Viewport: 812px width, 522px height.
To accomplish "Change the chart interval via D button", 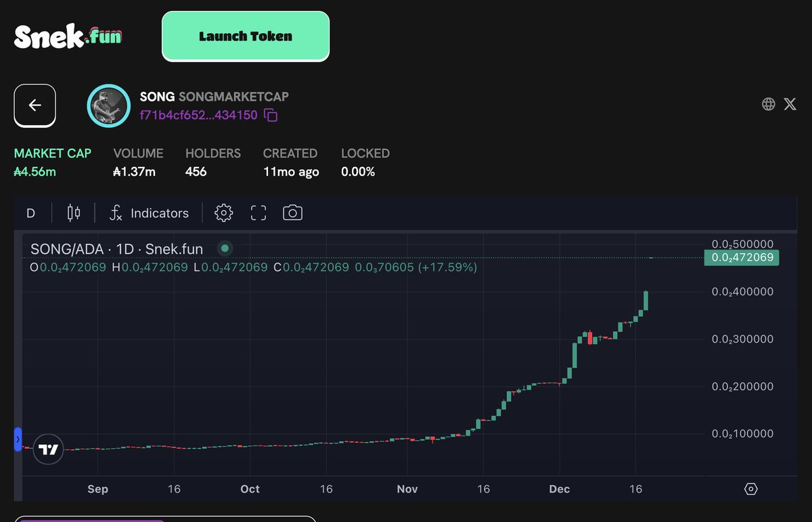I will tap(31, 213).
